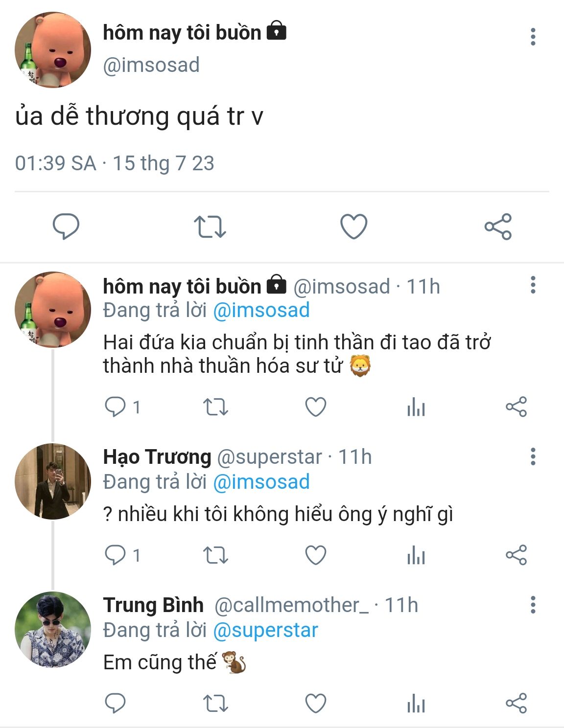Open the main tweet author's avatar
The height and width of the screenshot is (728, 564).
53,50
